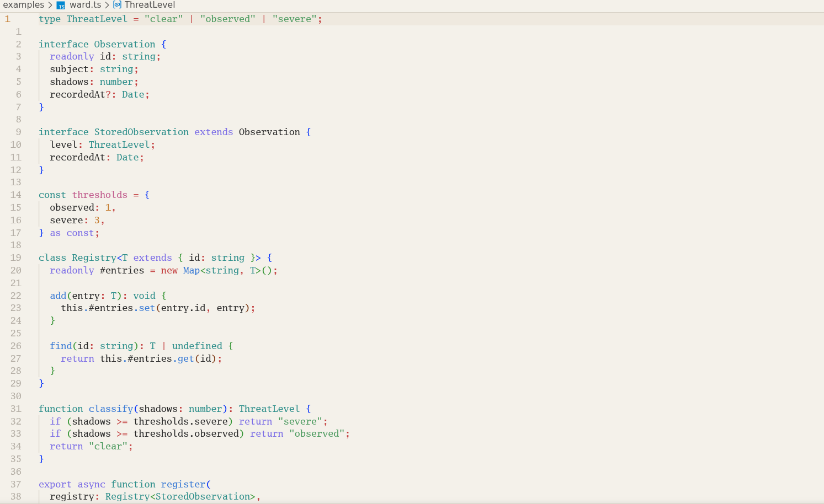Click the "Date" type on line 11

[127, 157]
